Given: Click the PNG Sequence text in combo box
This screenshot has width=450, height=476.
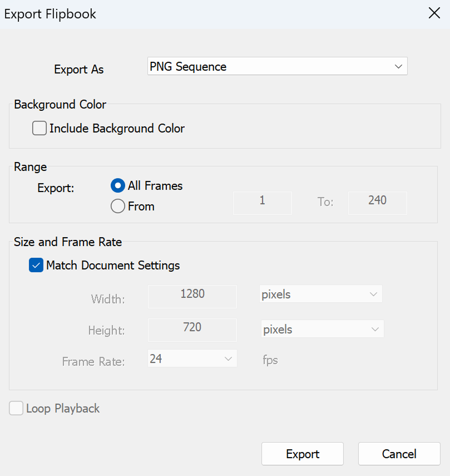Looking at the screenshot, I should click(x=188, y=67).
